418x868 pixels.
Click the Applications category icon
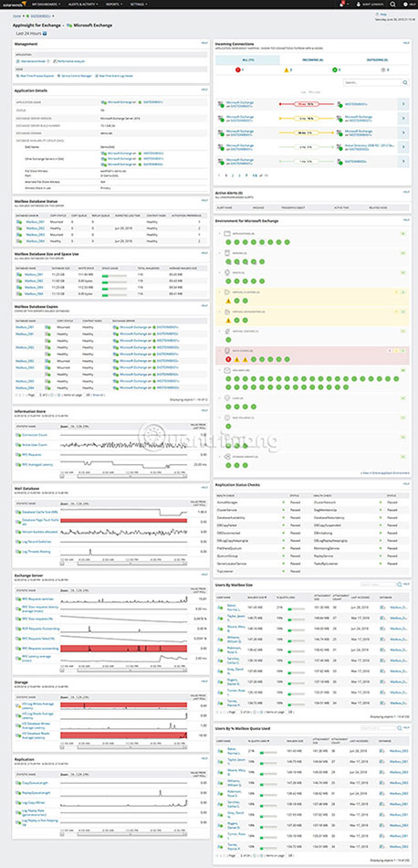pyautogui.click(x=226, y=234)
